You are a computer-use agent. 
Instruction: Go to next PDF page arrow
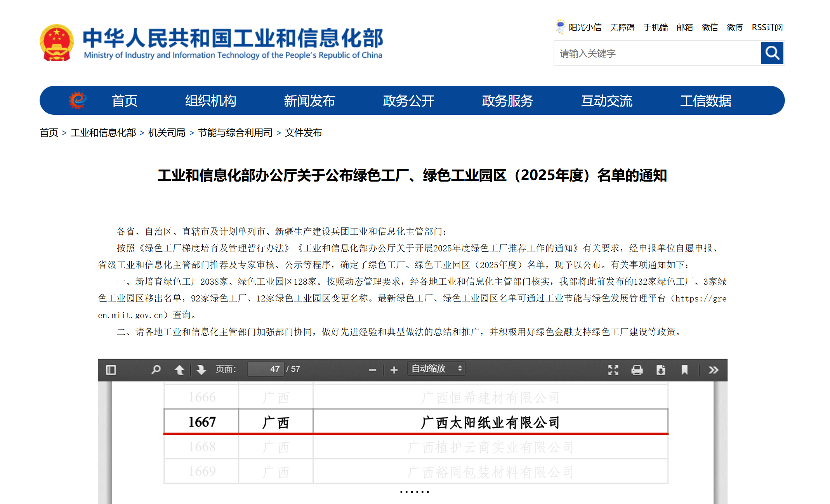tap(201, 370)
